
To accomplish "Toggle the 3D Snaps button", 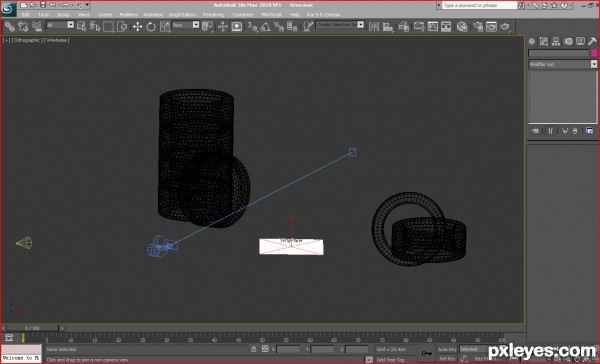I will point(252,26).
